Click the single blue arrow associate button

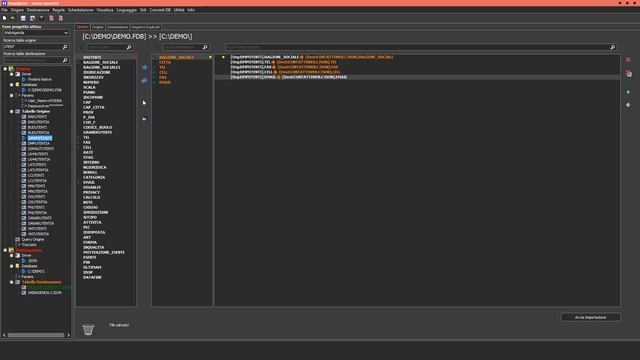(144, 67)
